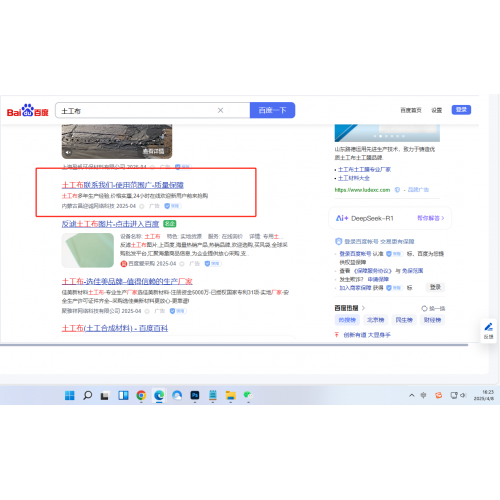
Task: Open sidebar ad banner image
Action: coord(387,133)
